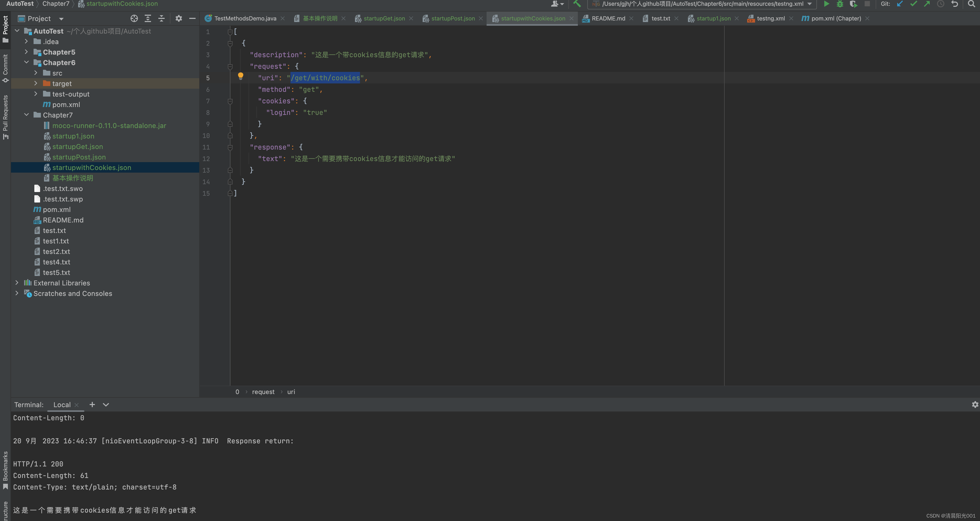The image size is (980, 521).
Task: Click the Git update project arrow
Action: [900, 4]
